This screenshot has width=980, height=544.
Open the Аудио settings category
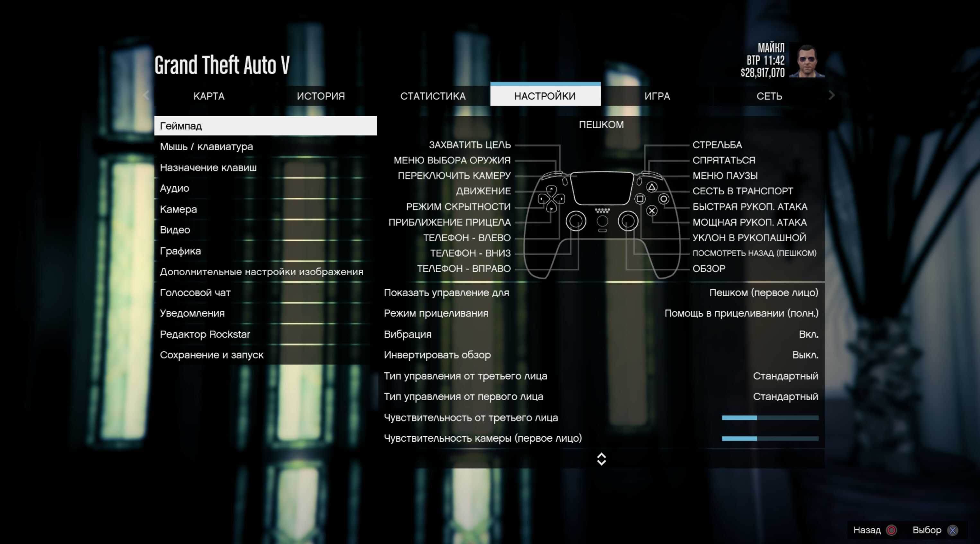266,188
